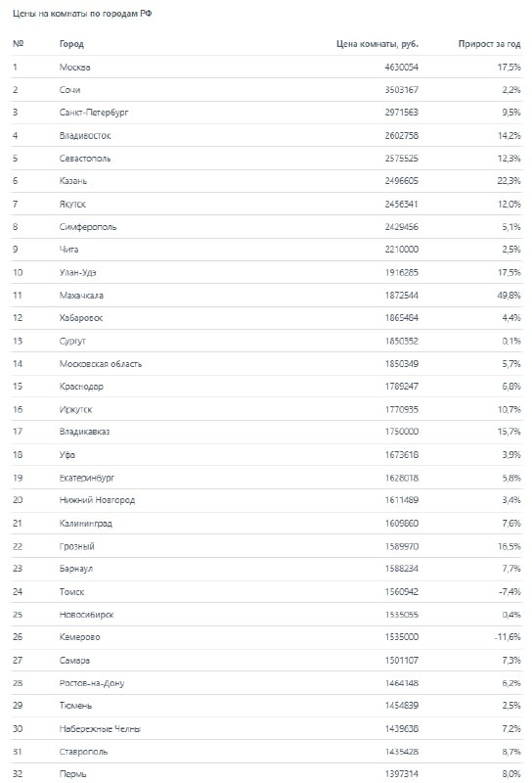Select the Санкт-Петербург city name

pos(94,113)
